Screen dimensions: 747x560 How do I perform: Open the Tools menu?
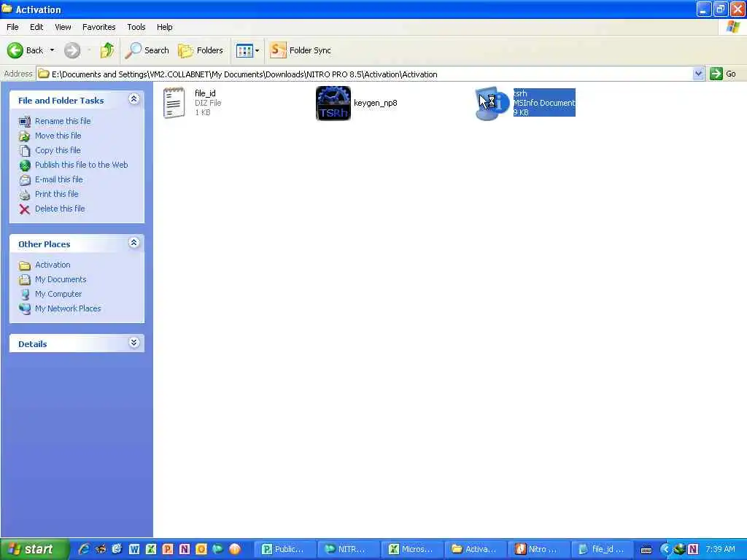[x=136, y=27]
